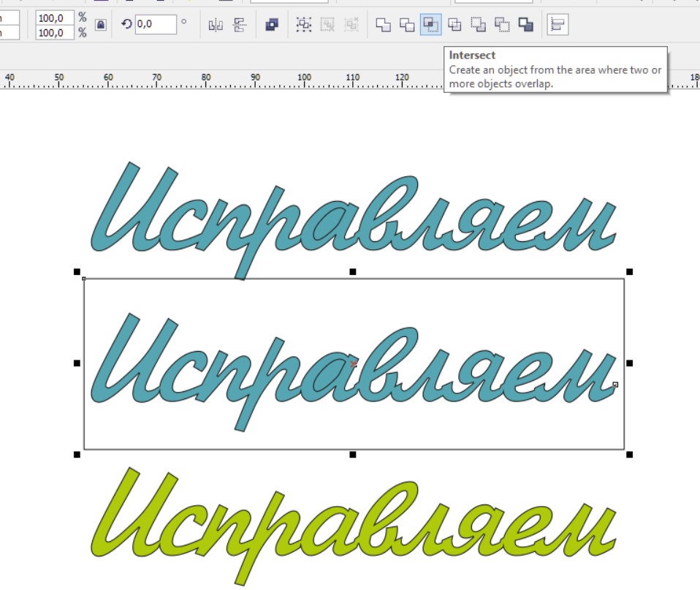Click the grayed-out Ungroup All icon
This screenshot has width=700, height=590.
click(x=351, y=25)
